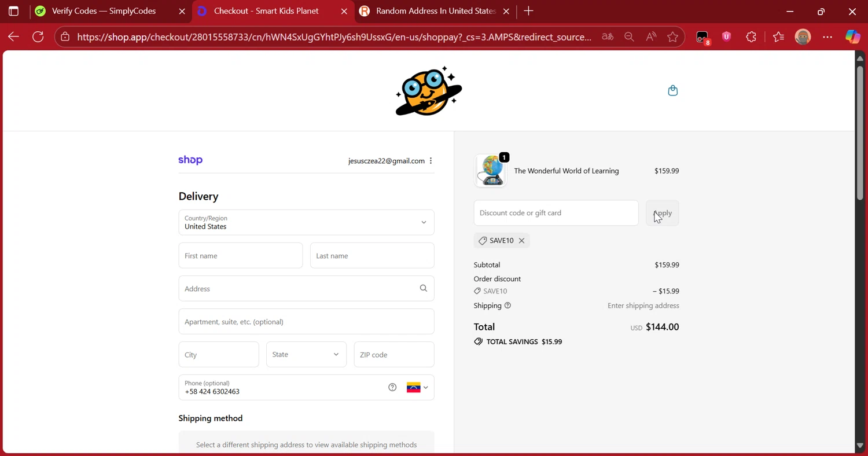Viewport: 868px width, 456px height.
Task: Open the State dropdown
Action: click(306, 354)
